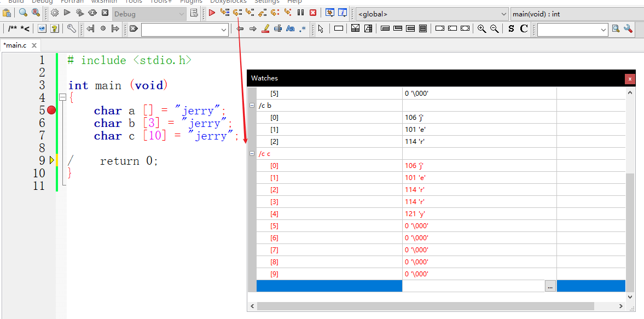Click the Stop debugger red X icon
The image size is (644, 319).
pos(313,13)
